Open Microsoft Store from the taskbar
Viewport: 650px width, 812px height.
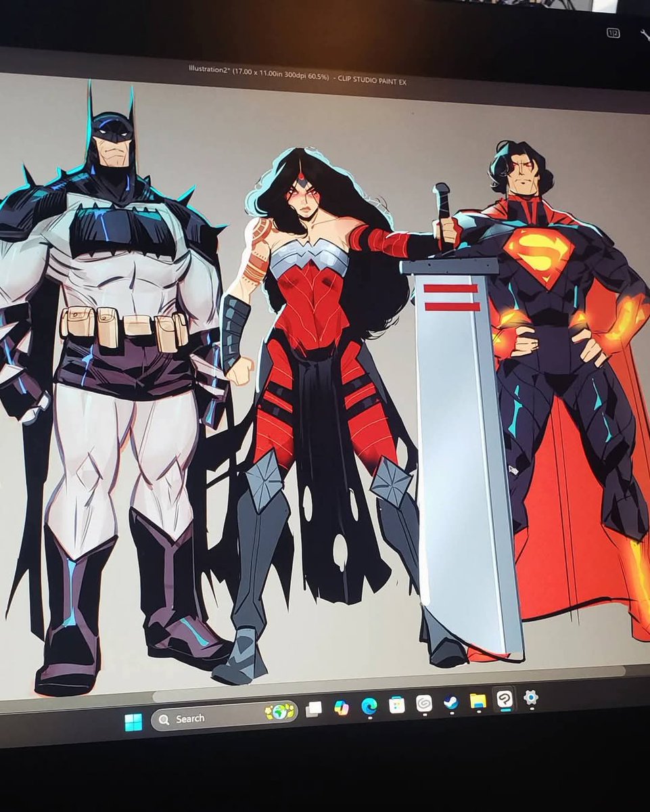[x=397, y=705]
